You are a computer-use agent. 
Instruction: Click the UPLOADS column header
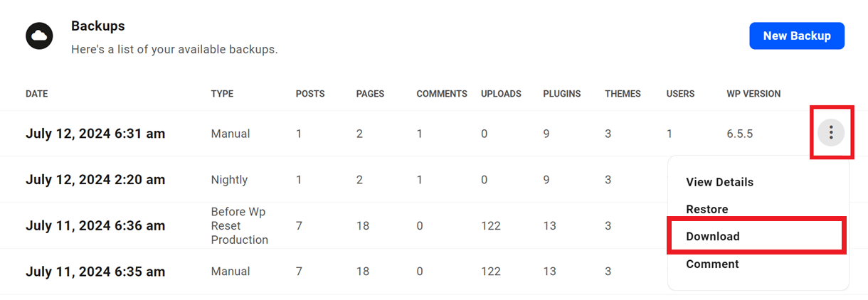point(501,94)
